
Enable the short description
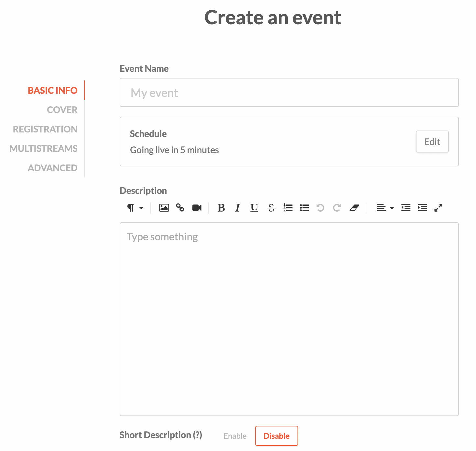(235, 436)
